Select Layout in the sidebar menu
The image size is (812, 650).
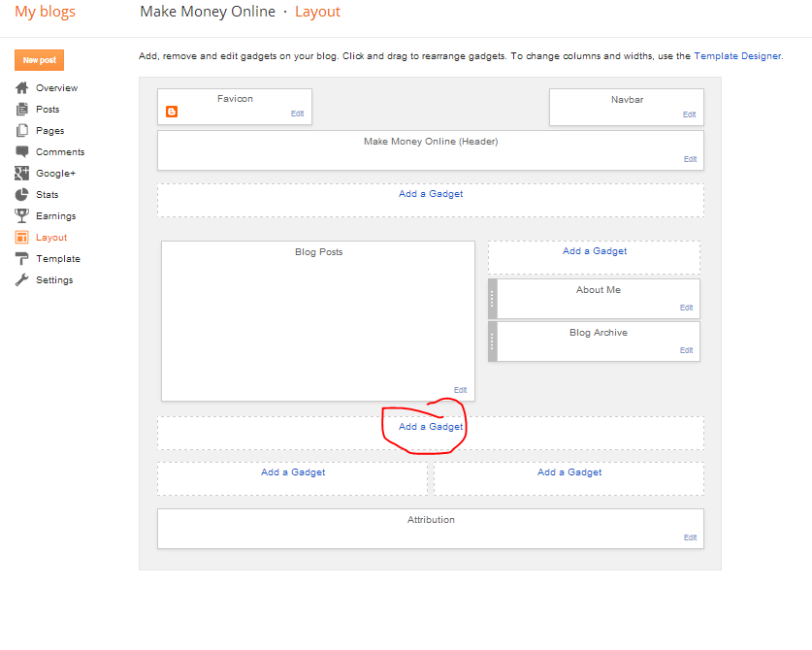pos(51,238)
